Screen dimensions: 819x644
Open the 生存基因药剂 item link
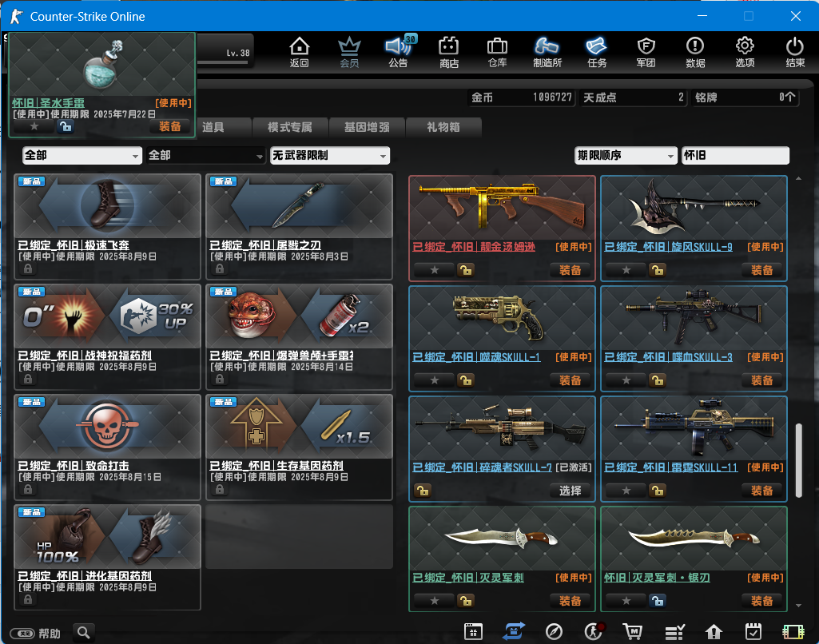click(276, 465)
